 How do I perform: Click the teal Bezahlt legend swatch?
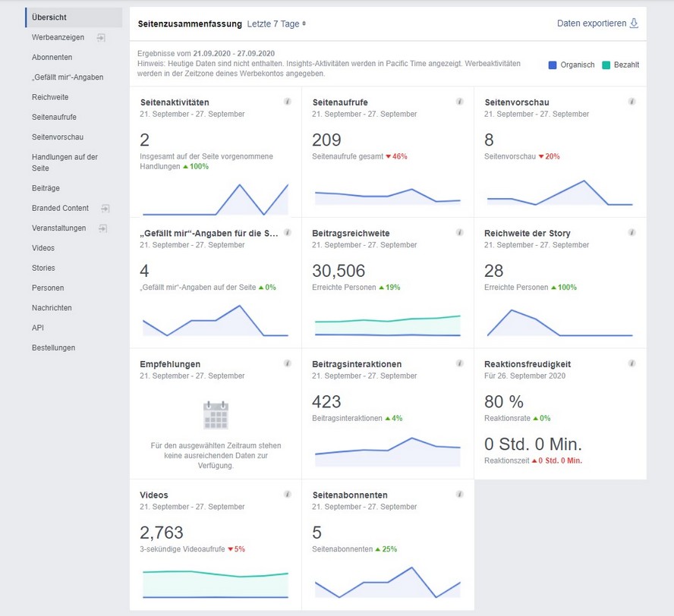(606, 65)
